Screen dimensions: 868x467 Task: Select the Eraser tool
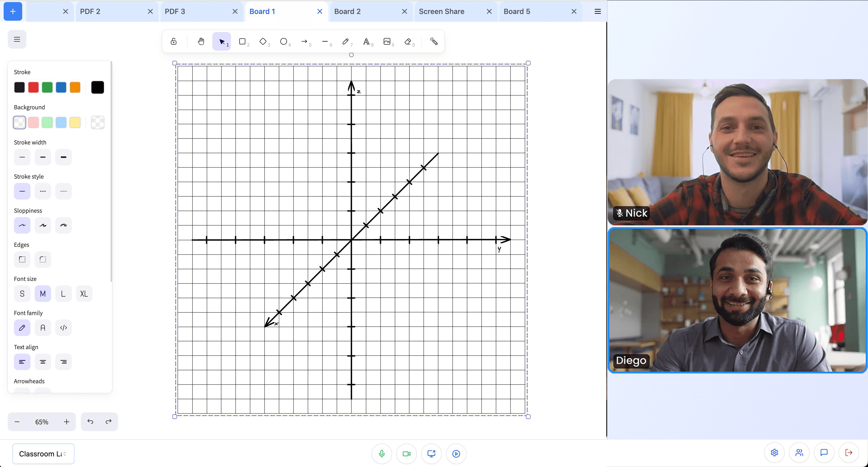(x=409, y=41)
